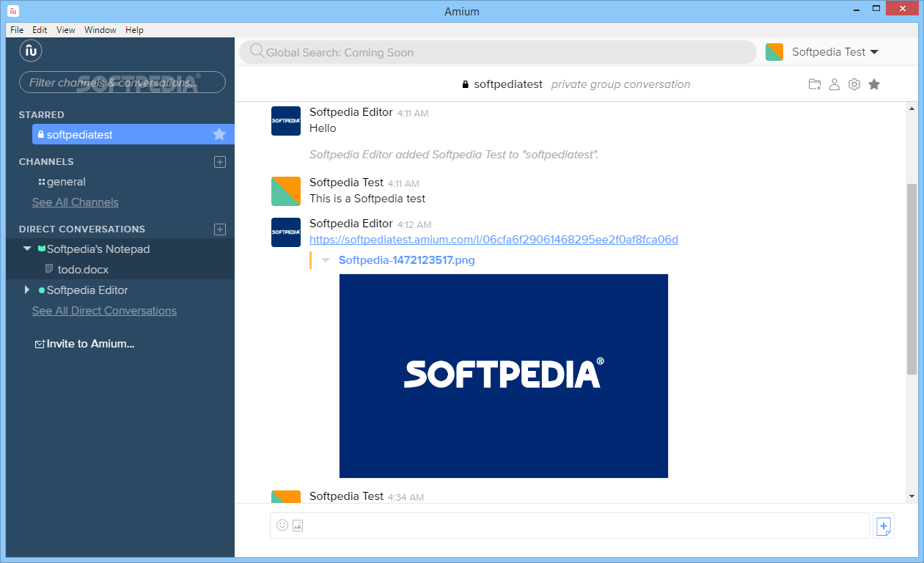This screenshot has width=924, height=563.
Task: Click the 'added Softpedia Test' system message
Action: click(454, 155)
